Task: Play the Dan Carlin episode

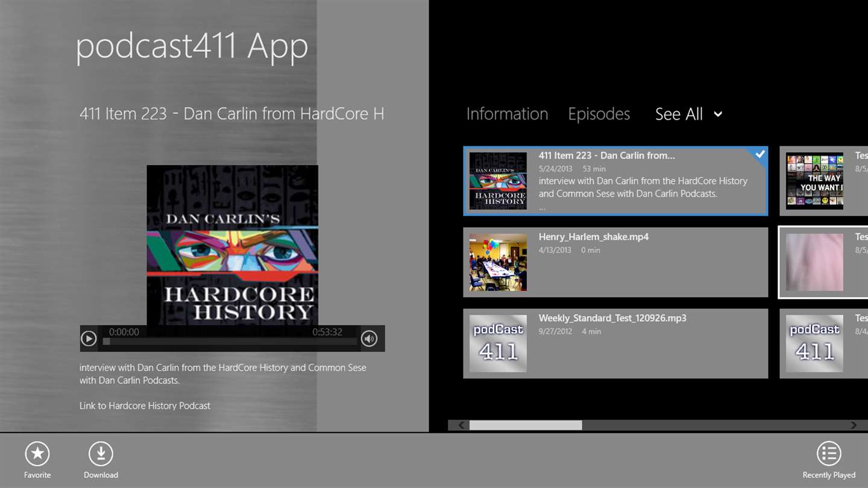Action: tap(89, 339)
